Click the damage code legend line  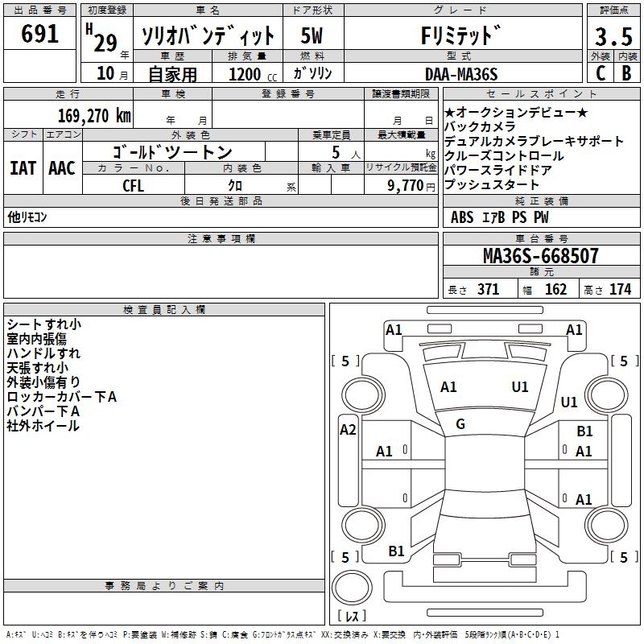(x=283, y=634)
